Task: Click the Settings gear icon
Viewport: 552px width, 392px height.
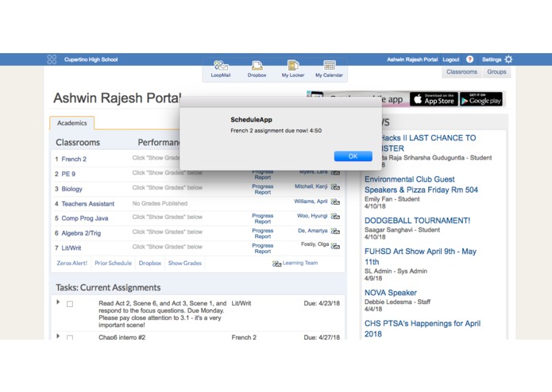Action: [508, 60]
